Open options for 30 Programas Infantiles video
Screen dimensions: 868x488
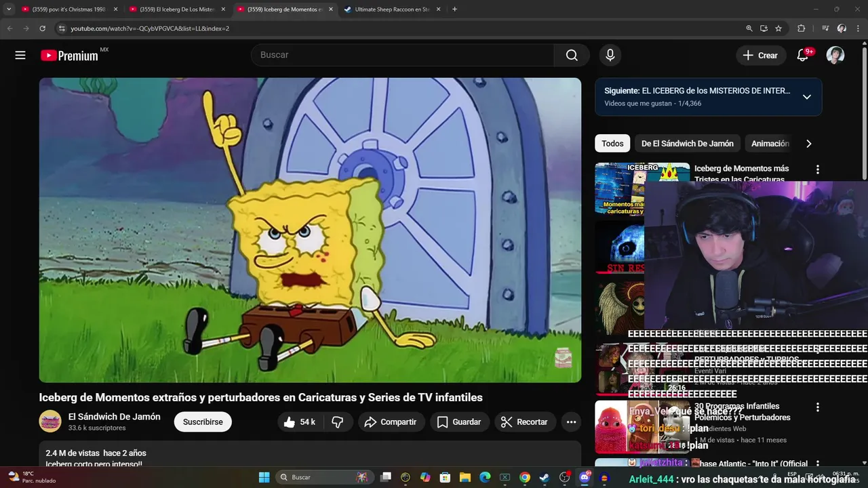[x=817, y=407]
